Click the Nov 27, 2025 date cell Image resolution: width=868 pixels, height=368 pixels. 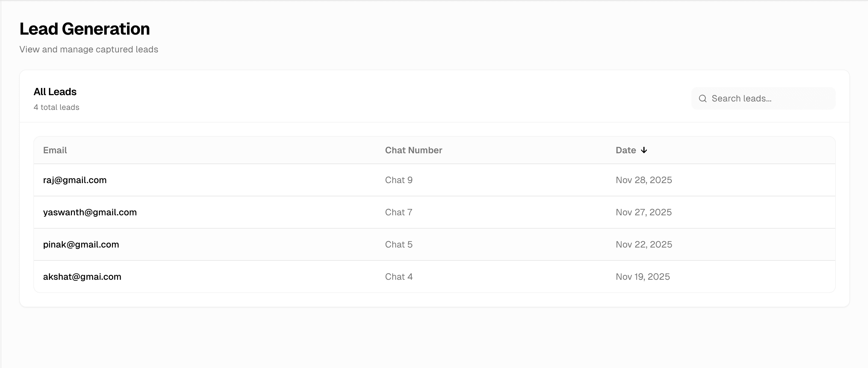tap(643, 212)
